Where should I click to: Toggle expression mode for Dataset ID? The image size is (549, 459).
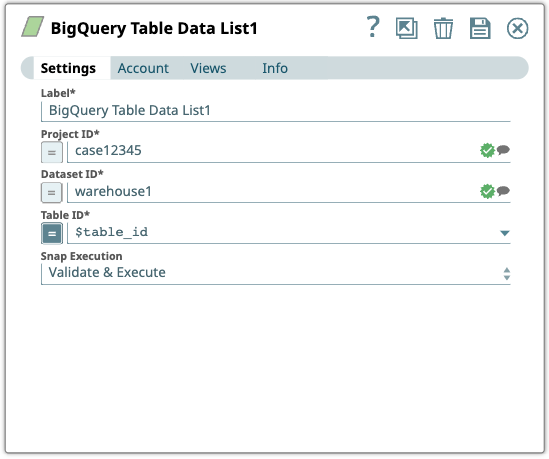(52, 193)
